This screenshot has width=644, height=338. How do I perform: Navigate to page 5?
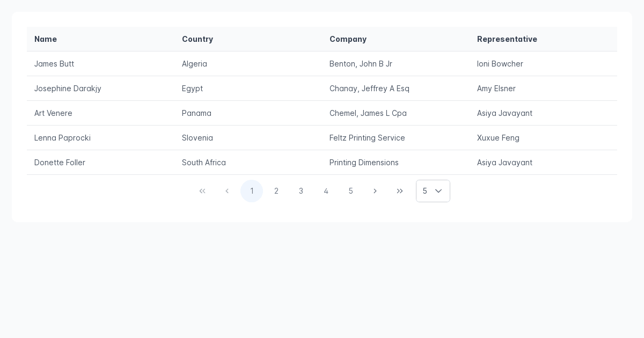pyautogui.click(x=350, y=191)
